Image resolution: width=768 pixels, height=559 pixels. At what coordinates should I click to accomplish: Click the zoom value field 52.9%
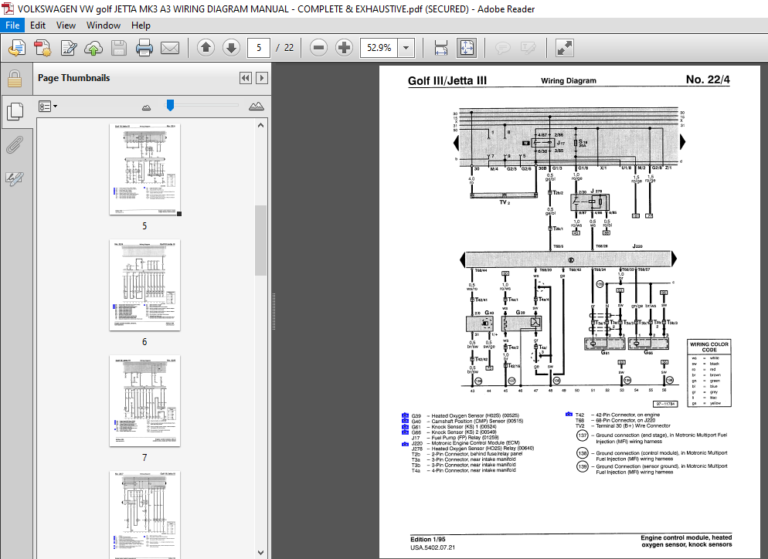pyautogui.click(x=379, y=48)
